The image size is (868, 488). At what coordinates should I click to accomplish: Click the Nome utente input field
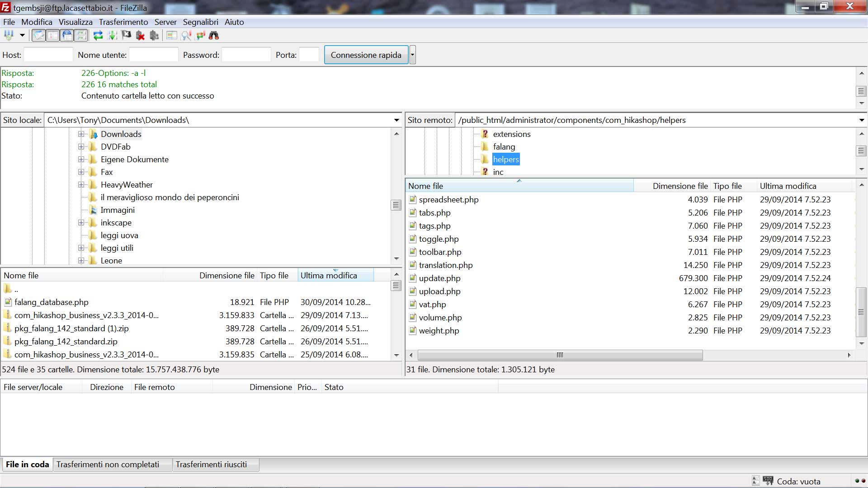[x=153, y=55]
